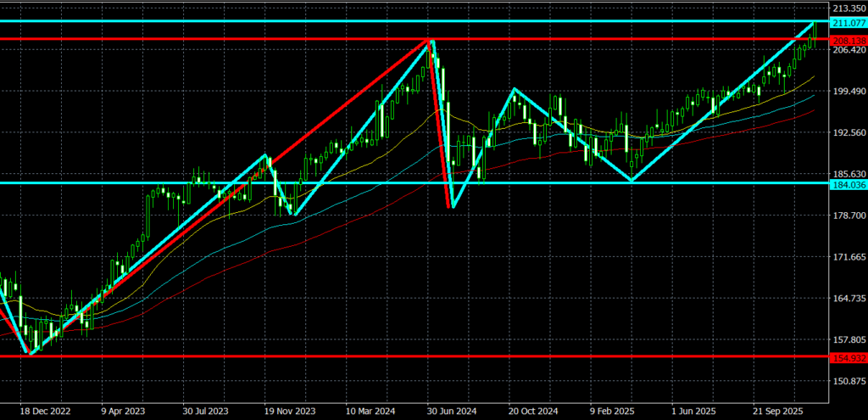Click the 9 Apr 2023 date label
The height and width of the screenshot is (420, 868).
pos(119,411)
